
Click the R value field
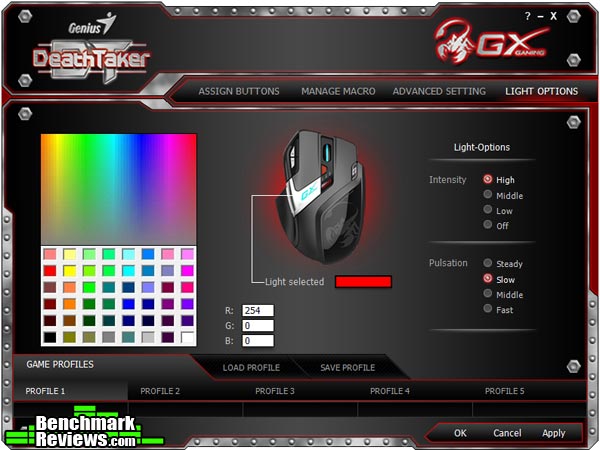(x=258, y=310)
